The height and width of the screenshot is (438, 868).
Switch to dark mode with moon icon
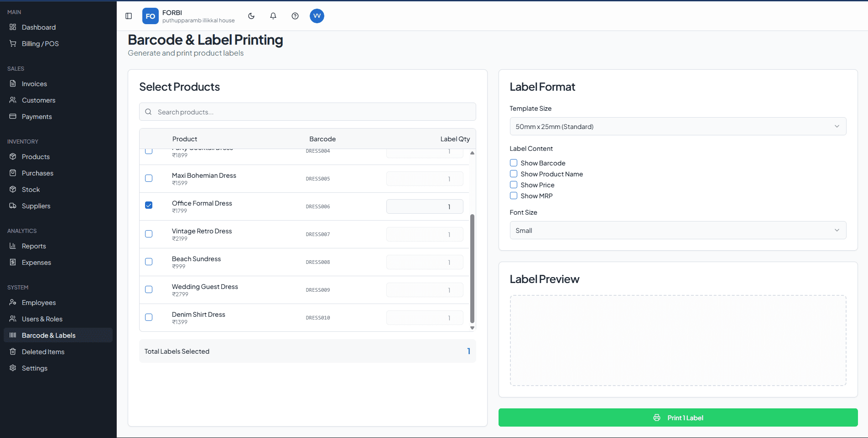click(251, 16)
